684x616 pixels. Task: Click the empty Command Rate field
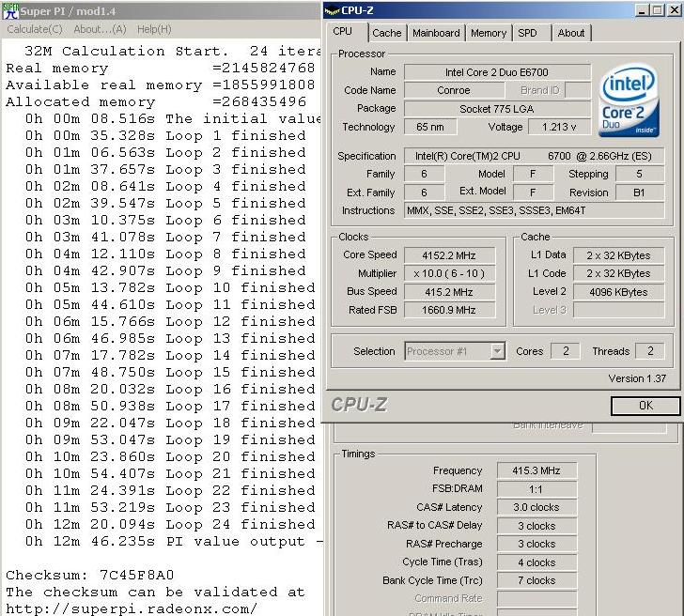click(x=536, y=598)
